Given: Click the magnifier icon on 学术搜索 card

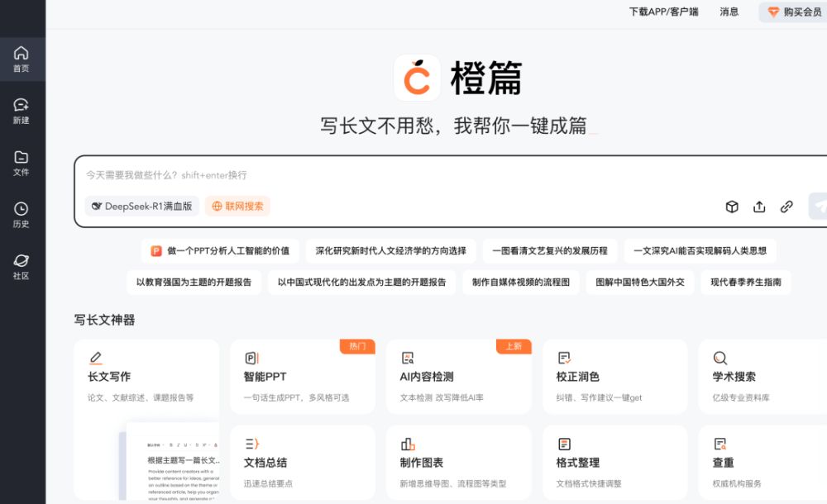Looking at the screenshot, I should click(720, 359).
